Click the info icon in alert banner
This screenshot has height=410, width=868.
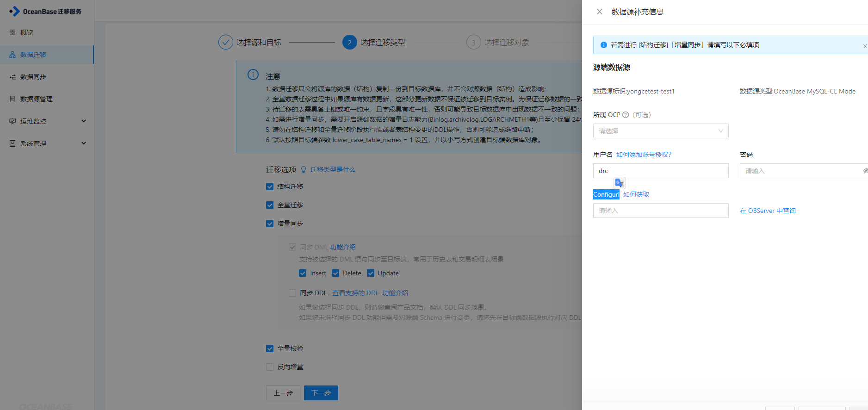[603, 45]
